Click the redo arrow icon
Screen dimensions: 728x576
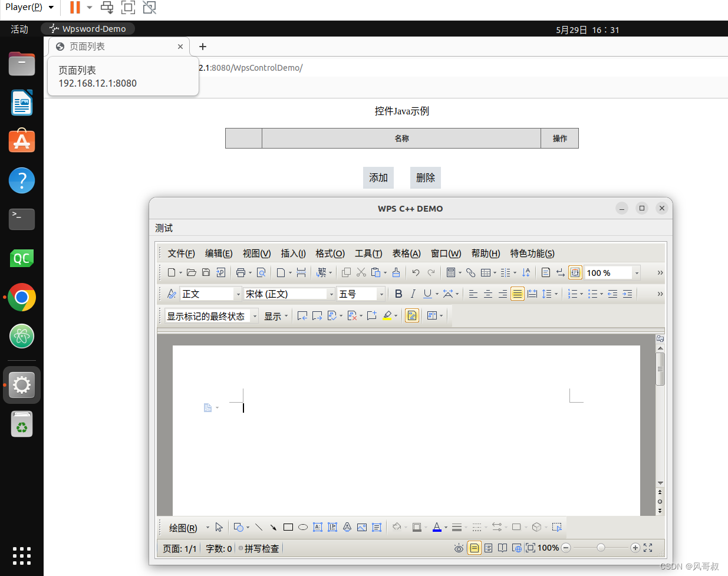tap(431, 272)
